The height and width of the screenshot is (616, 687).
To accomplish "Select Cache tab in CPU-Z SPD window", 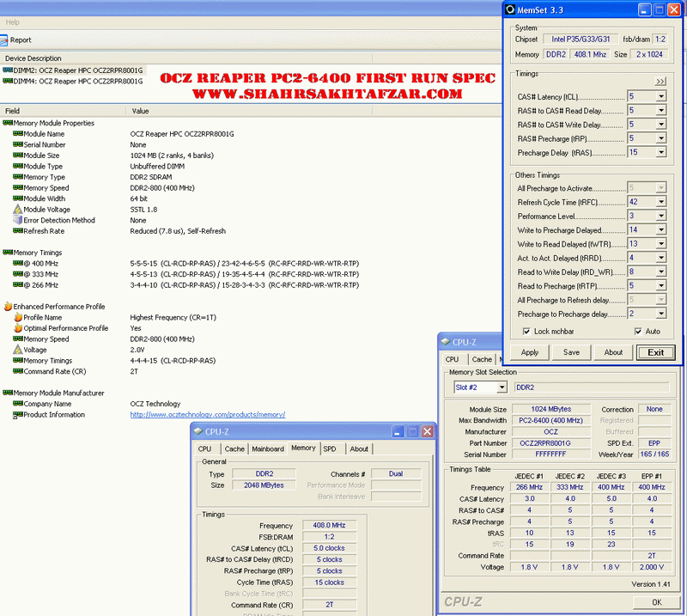I will 482,359.
